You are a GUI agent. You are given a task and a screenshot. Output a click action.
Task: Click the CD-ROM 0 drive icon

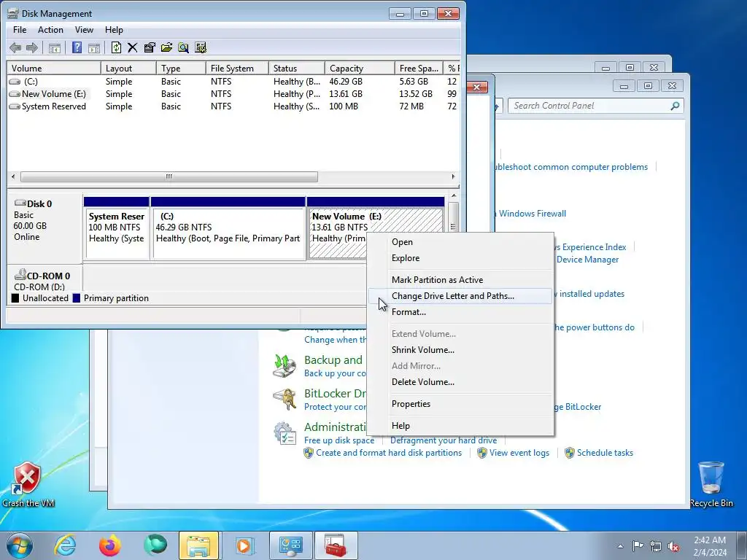click(20, 275)
